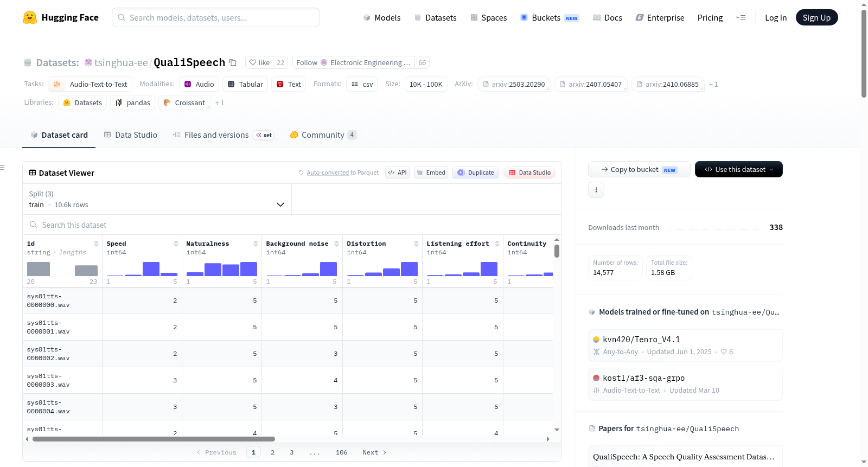The width and height of the screenshot is (868, 467).
Task: Open Enterprise in top navigation
Action: 660,17
